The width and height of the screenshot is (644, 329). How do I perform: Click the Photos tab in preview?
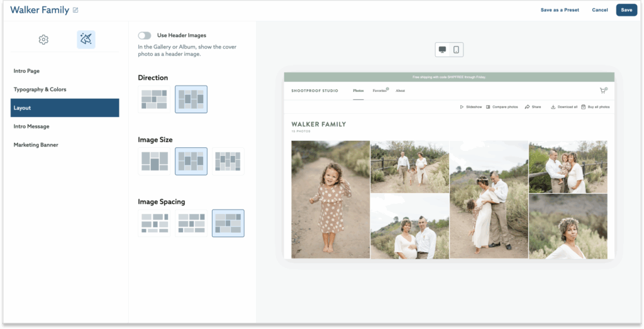tap(358, 91)
